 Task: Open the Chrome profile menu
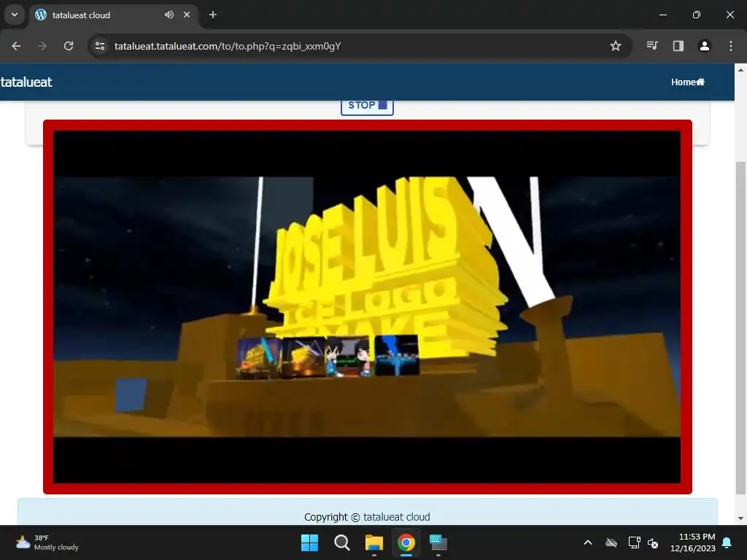[705, 46]
